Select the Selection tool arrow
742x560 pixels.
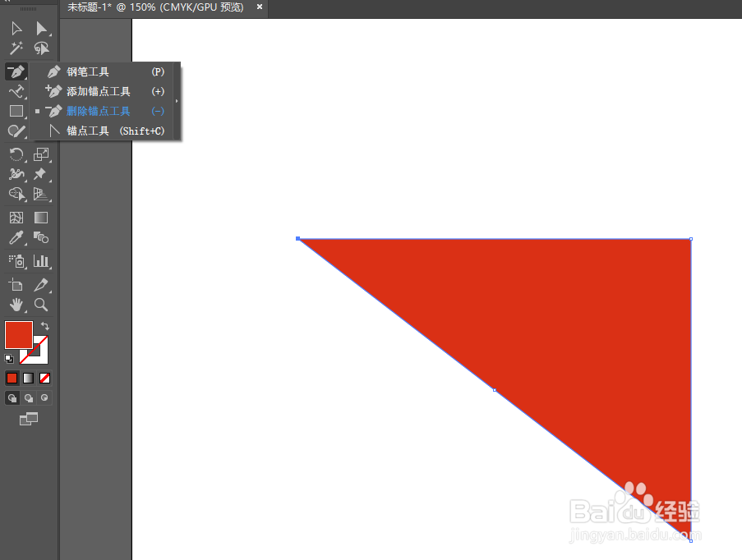[16, 29]
